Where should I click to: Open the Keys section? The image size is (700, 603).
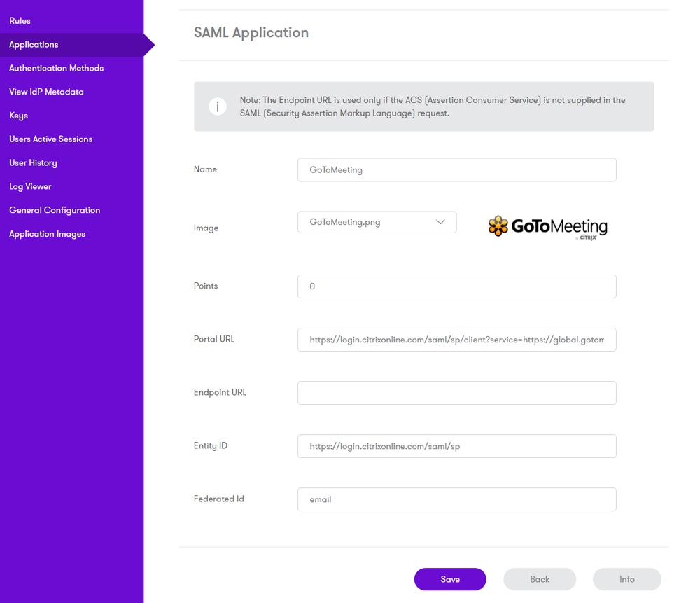tap(17, 116)
